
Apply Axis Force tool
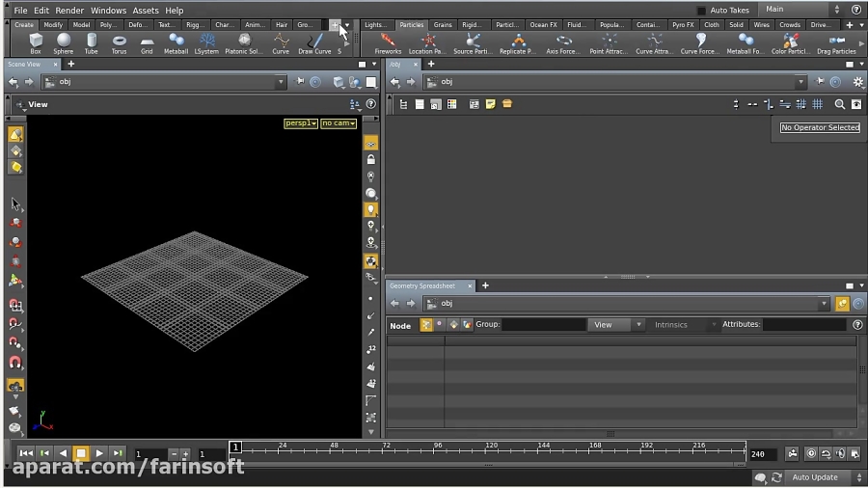pyautogui.click(x=563, y=43)
